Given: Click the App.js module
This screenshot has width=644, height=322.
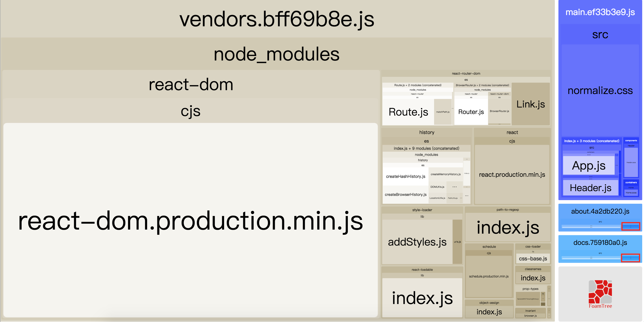Looking at the screenshot, I should 589,165.
